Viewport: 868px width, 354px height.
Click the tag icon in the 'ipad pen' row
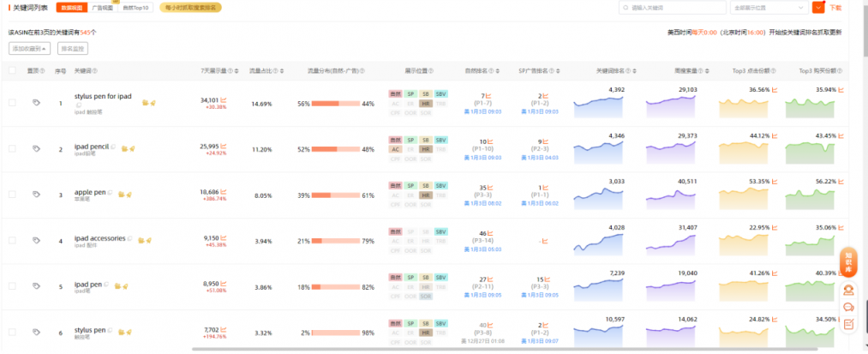coord(36,286)
